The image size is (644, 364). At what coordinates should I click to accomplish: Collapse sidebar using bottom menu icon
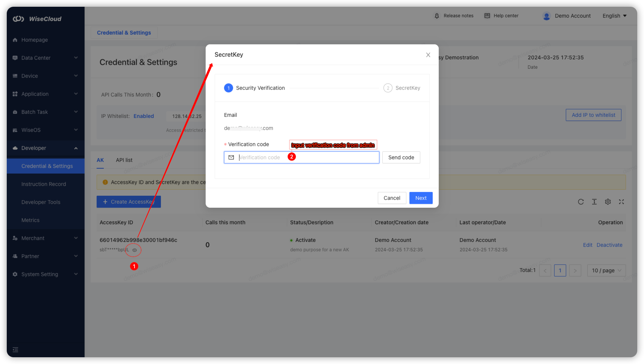[x=15, y=350]
